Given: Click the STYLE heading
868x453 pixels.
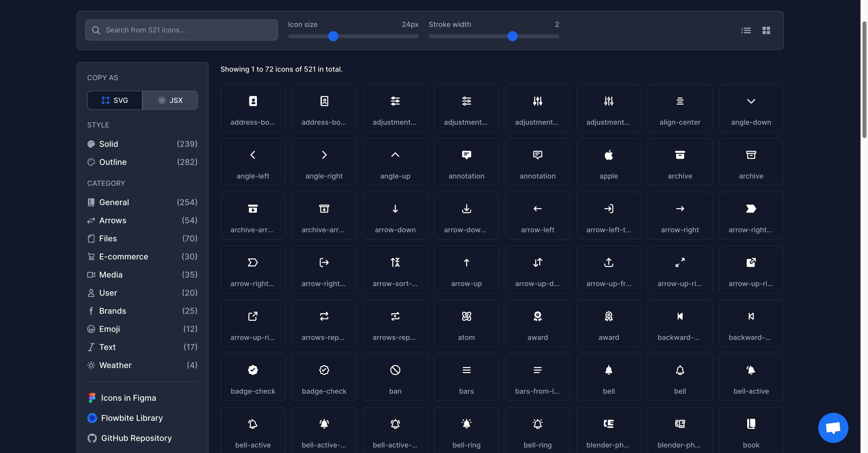Looking at the screenshot, I should 98,125.
